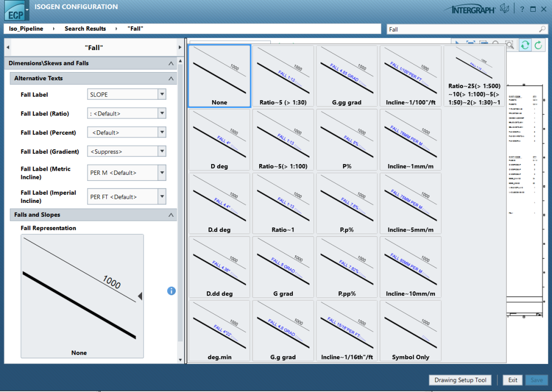This screenshot has width=552, height=392.
Task: Click the Save button
Action: point(537,380)
